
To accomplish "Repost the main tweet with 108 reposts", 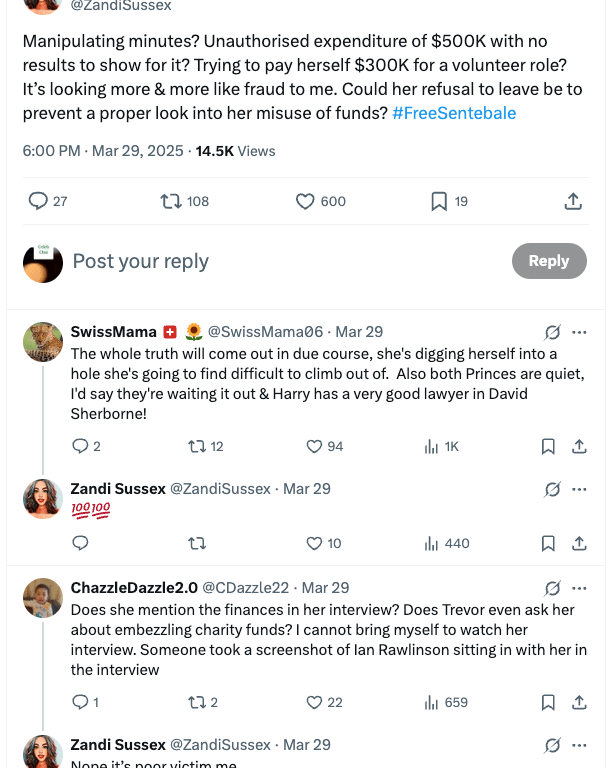I will [172, 201].
